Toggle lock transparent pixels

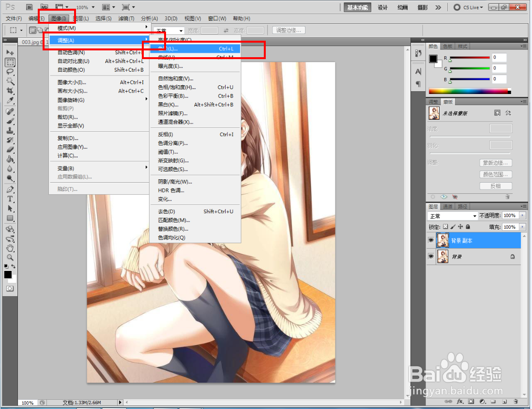[445, 227]
